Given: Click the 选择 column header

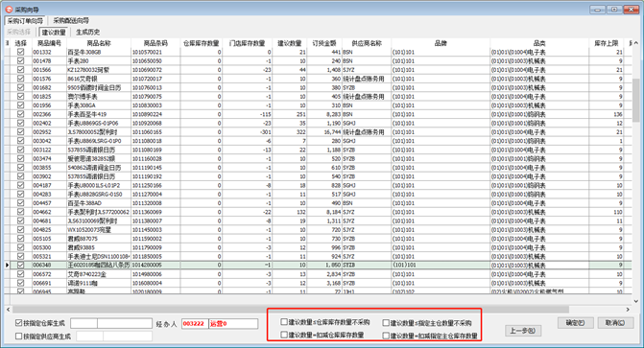Looking at the screenshot, I should coord(20,43).
